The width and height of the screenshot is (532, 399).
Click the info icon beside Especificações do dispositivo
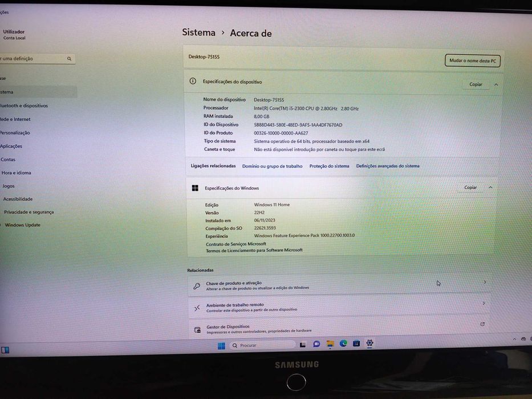point(193,81)
